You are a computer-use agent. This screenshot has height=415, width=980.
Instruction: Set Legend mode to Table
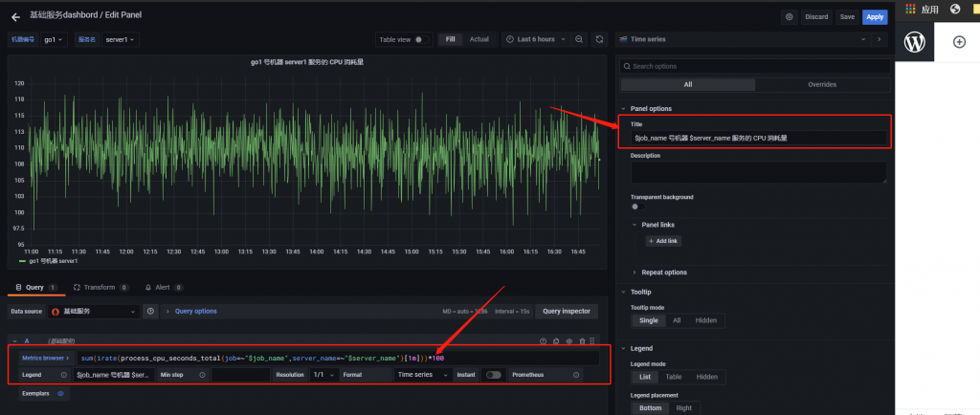(x=674, y=377)
